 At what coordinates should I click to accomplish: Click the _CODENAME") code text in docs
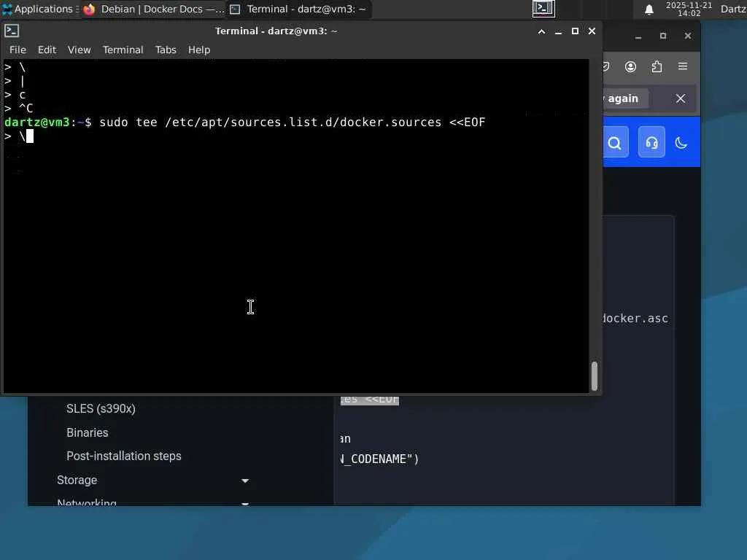click(379, 459)
